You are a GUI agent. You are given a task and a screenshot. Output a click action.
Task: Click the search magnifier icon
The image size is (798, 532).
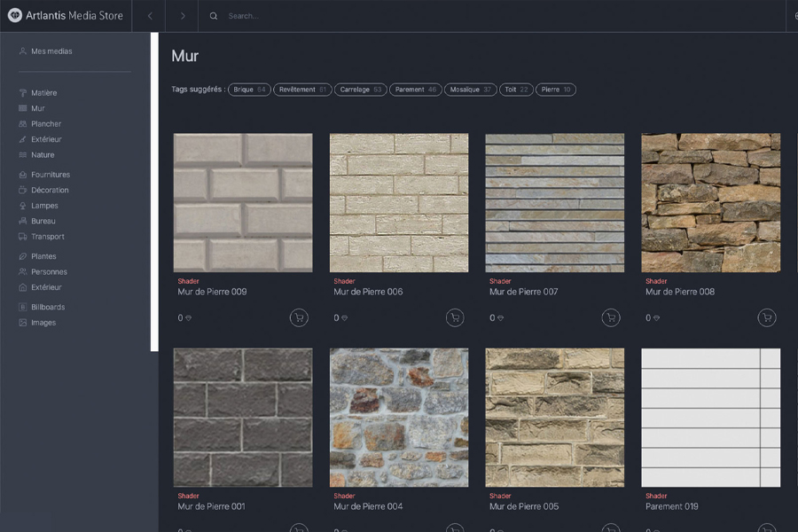point(214,16)
